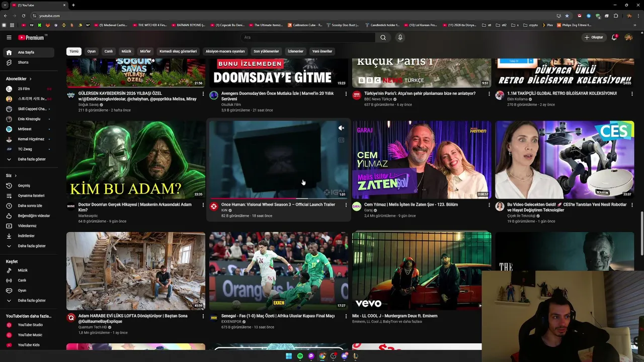Click the YouTube search field
The image size is (644, 362).
[307, 37]
